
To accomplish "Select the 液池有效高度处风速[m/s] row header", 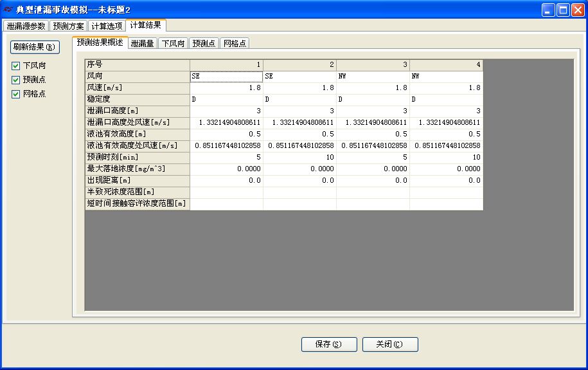I will pyautogui.click(x=138, y=146).
